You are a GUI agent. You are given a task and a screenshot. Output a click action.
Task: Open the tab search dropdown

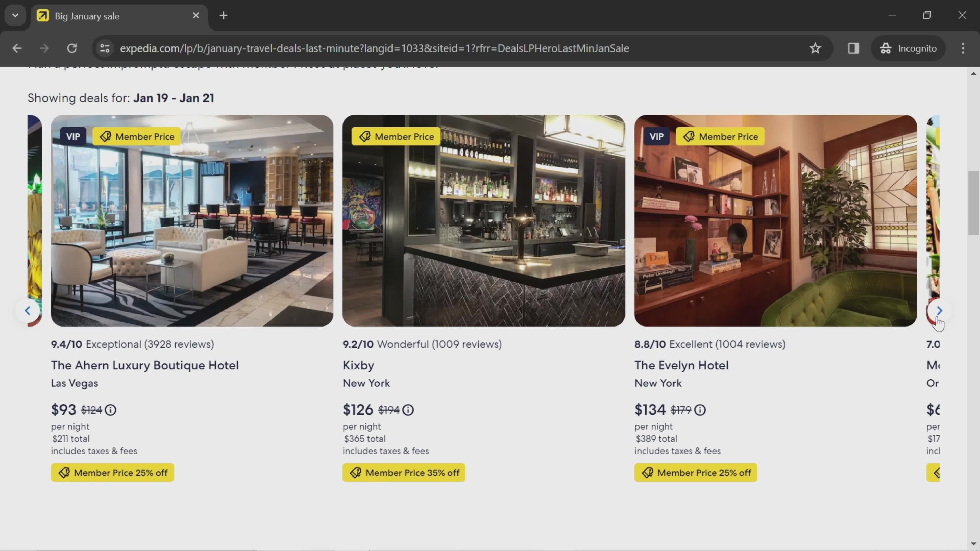point(15,16)
